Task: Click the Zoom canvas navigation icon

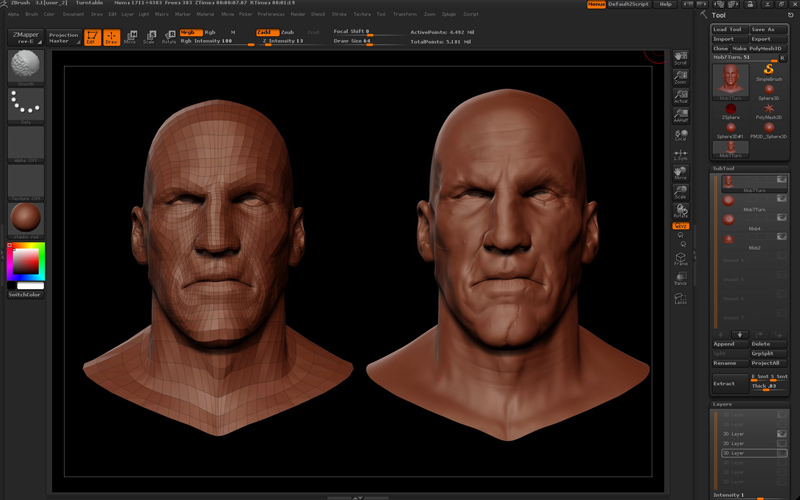Action: point(680,77)
